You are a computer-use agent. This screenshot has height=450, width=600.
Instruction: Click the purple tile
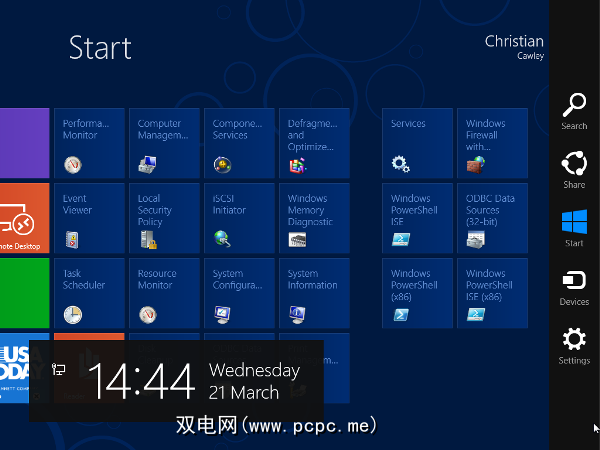click(x=24, y=143)
